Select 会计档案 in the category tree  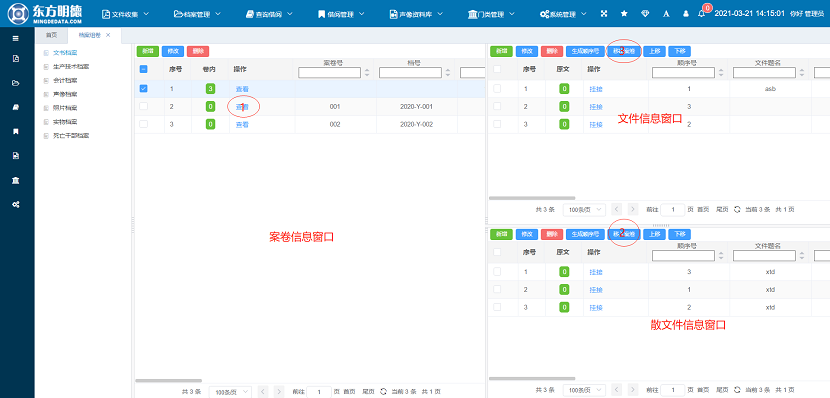pyautogui.click(x=67, y=80)
